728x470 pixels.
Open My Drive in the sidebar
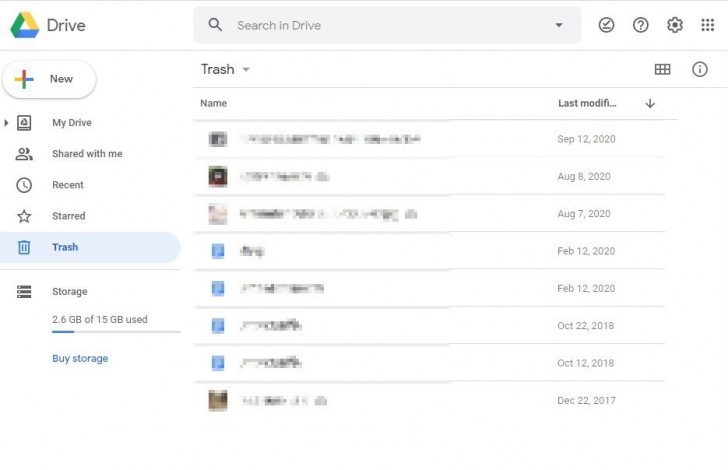point(72,123)
